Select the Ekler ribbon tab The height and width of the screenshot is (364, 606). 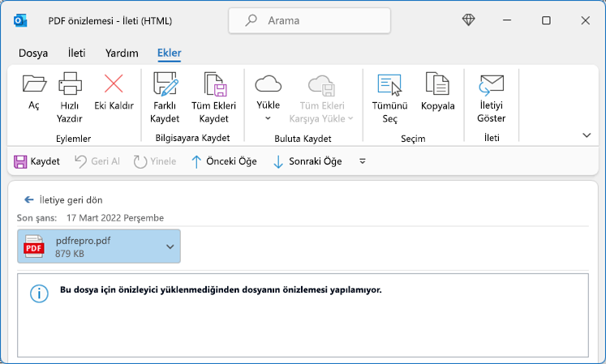(170, 53)
